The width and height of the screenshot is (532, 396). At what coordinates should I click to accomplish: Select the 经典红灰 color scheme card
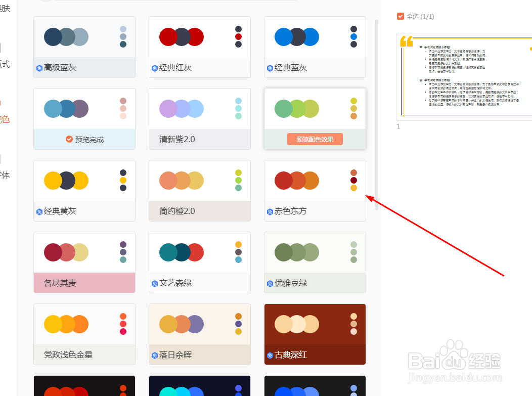(199, 47)
